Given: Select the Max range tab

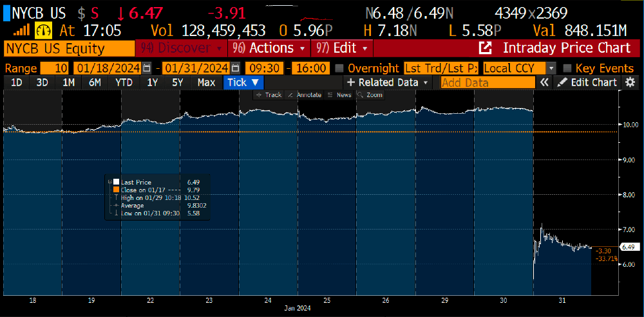Looking at the screenshot, I should tap(206, 82).
